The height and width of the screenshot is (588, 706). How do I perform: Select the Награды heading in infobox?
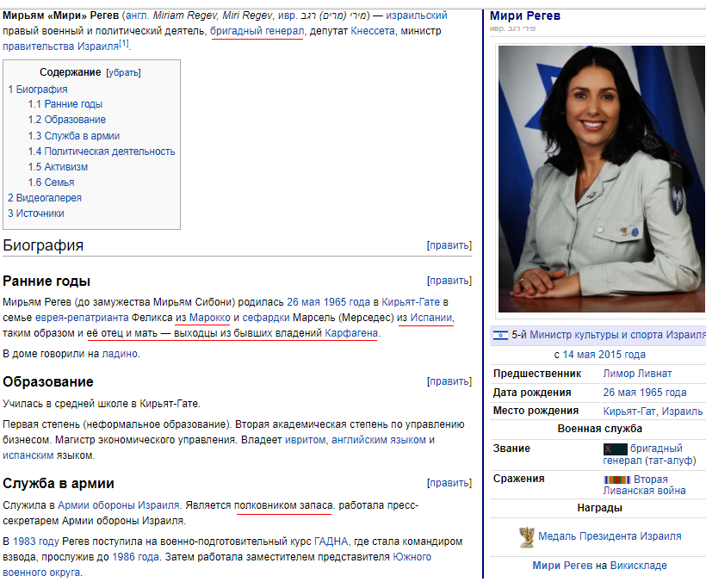coord(600,508)
